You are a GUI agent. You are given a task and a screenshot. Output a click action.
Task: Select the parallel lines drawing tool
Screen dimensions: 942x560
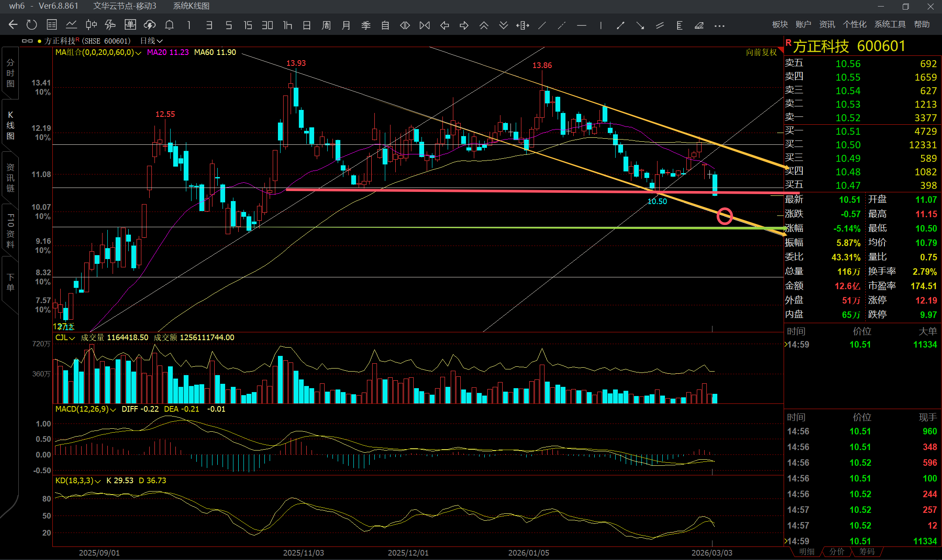(660, 25)
